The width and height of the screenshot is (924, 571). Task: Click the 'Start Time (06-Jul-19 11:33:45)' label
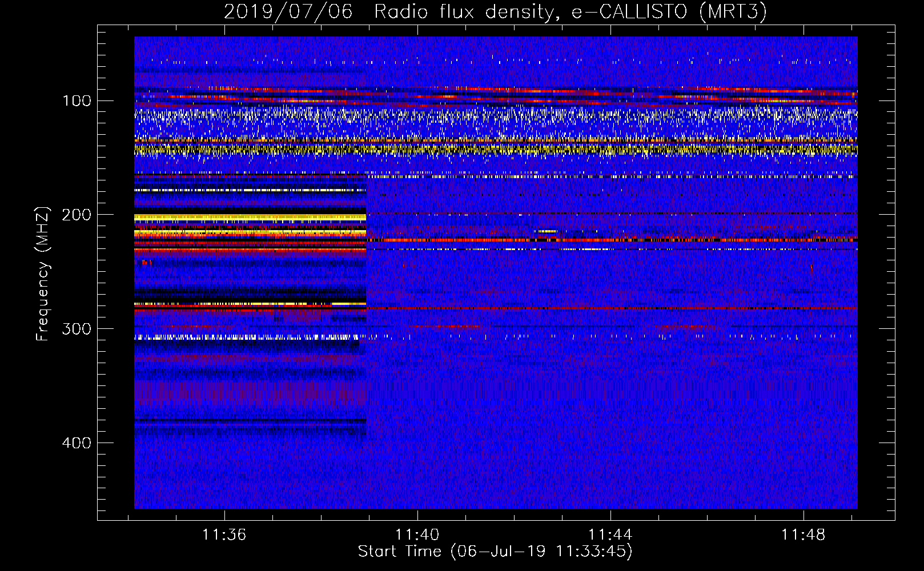click(x=495, y=552)
